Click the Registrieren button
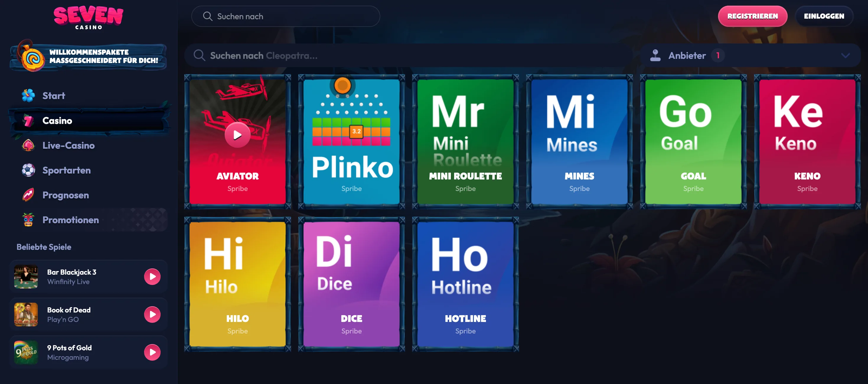The width and height of the screenshot is (868, 384). coord(753,16)
